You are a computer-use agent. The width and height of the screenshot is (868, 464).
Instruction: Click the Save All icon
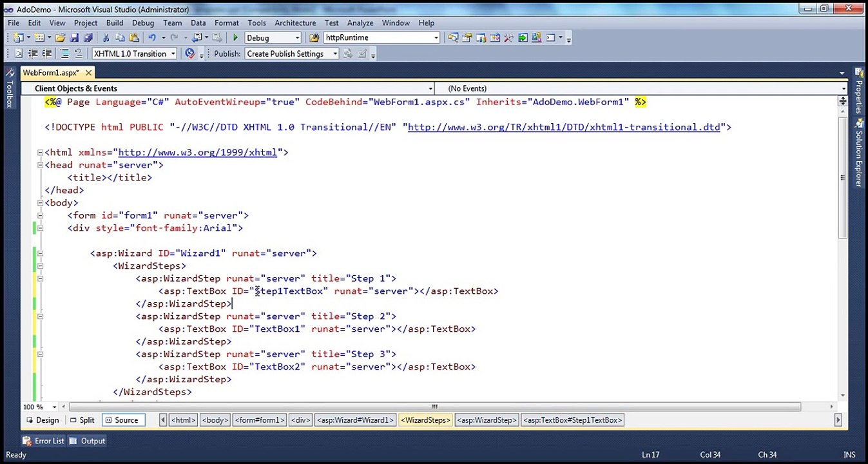tap(88, 38)
